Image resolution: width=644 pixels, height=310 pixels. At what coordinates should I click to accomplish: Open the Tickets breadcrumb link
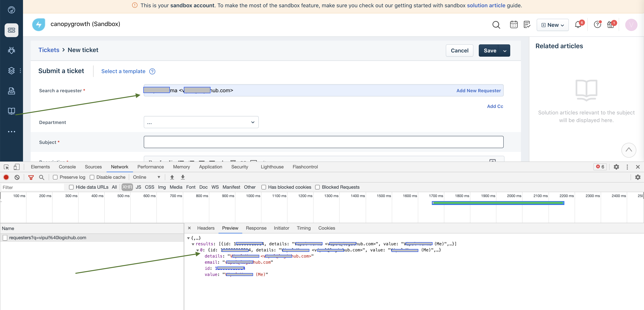click(49, 50)
